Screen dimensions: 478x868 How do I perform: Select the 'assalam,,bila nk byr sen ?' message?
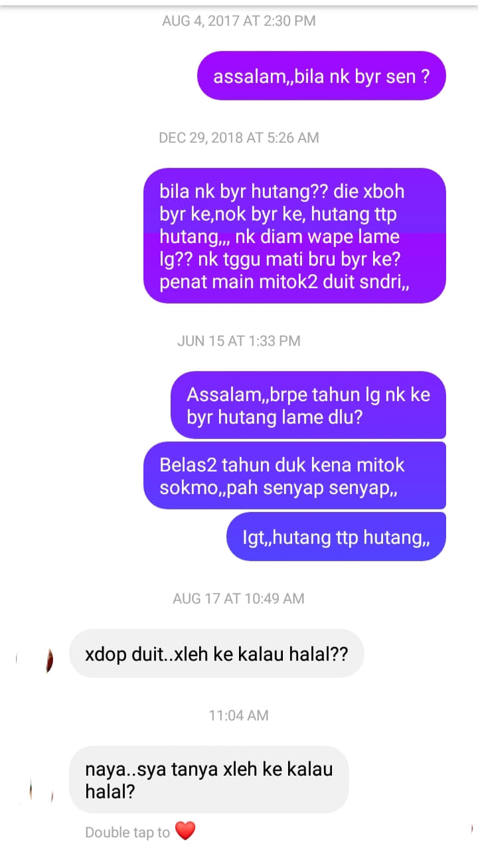(x=321, y=76)
